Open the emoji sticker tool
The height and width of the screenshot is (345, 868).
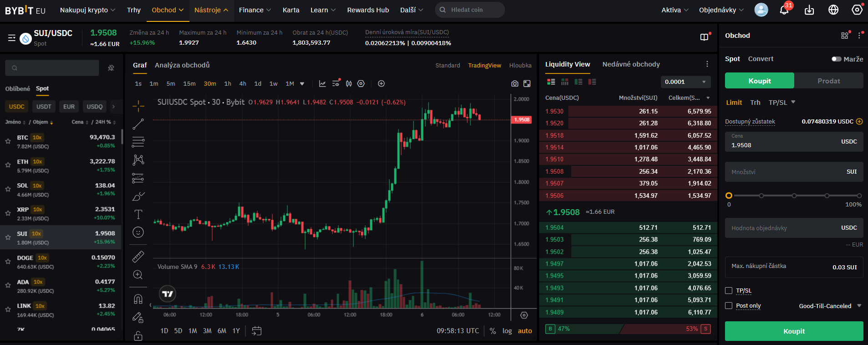[138, 232]
